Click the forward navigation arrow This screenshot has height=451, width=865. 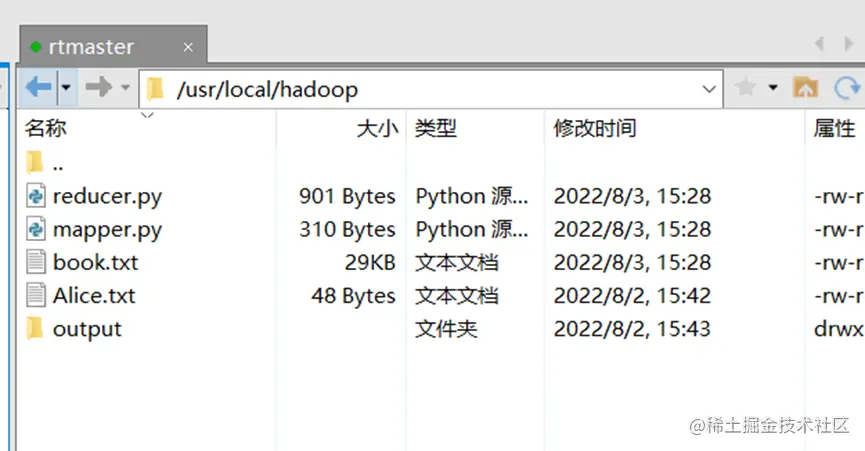pos(98,88)
